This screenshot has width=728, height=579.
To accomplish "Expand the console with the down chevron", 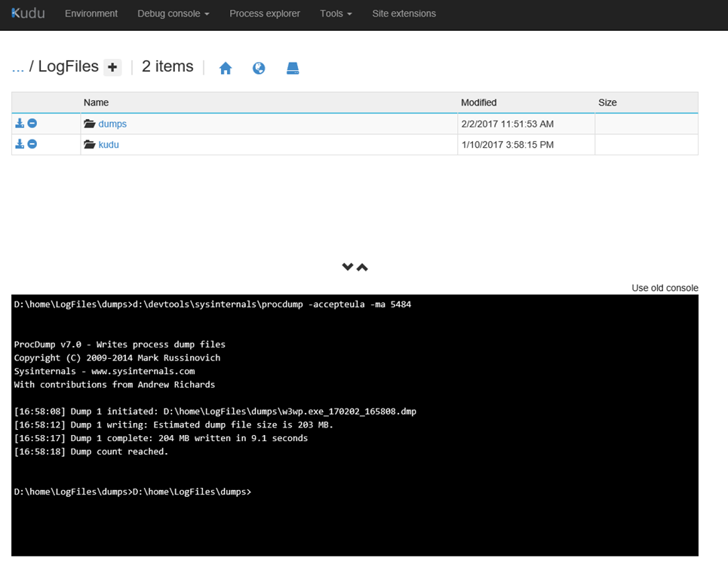I will tap(348, 266).
